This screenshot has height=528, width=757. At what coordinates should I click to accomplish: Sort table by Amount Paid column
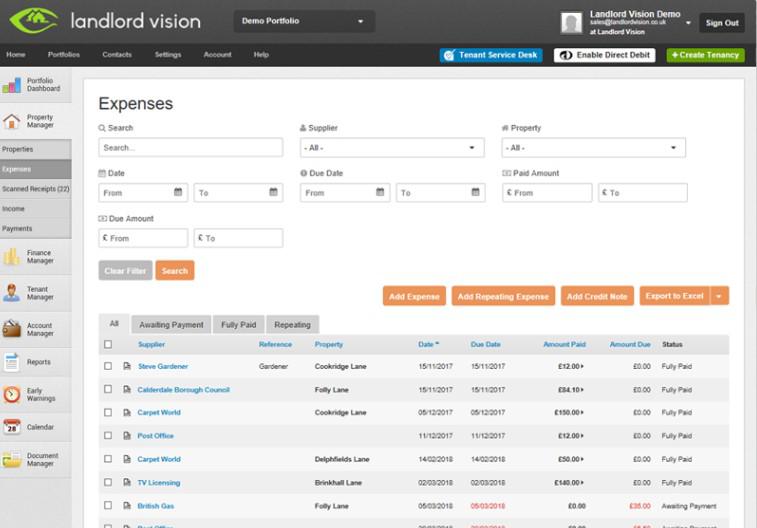pos(564,344)
